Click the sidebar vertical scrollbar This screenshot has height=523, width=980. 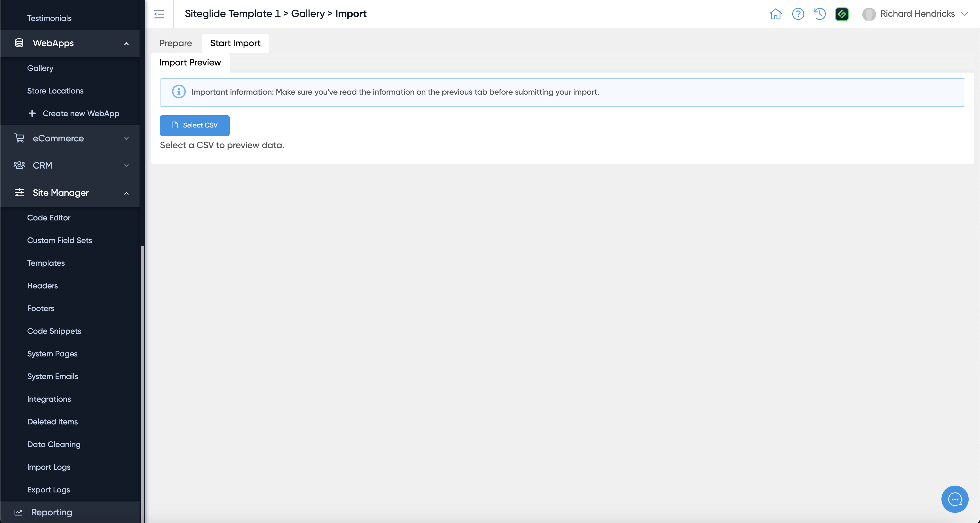[x=142, y=380]
